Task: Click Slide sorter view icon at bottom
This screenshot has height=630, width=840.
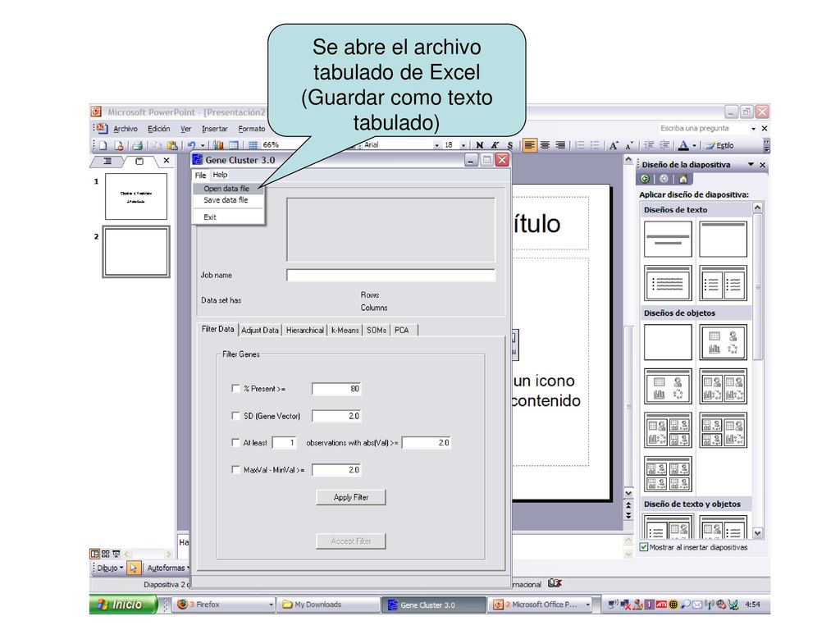Action: pos(106,554)
